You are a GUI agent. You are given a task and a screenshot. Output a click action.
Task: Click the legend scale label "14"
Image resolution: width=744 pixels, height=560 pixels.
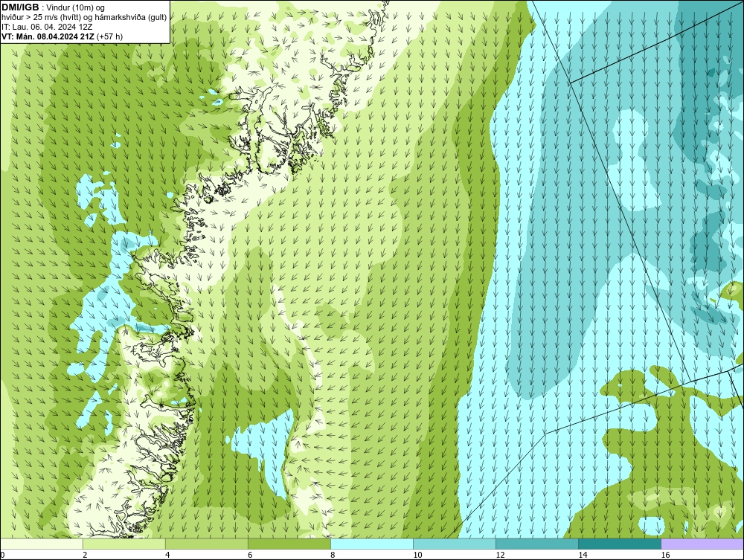click(x=583, y=555)
